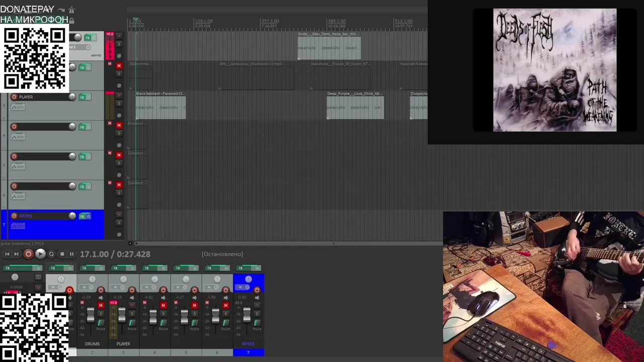Open trim envelope menu on track 6
This screenshot has width=644, height=362.
tap(18, 196)
